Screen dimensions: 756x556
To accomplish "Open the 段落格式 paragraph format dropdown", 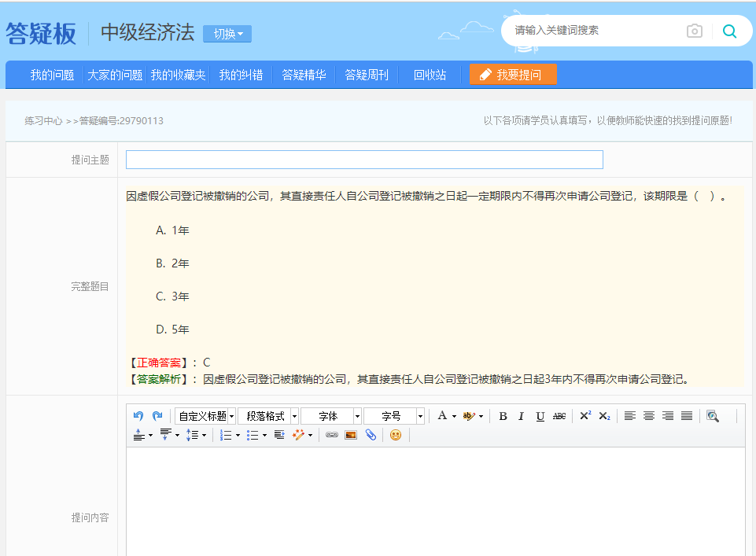I will 266,415.
